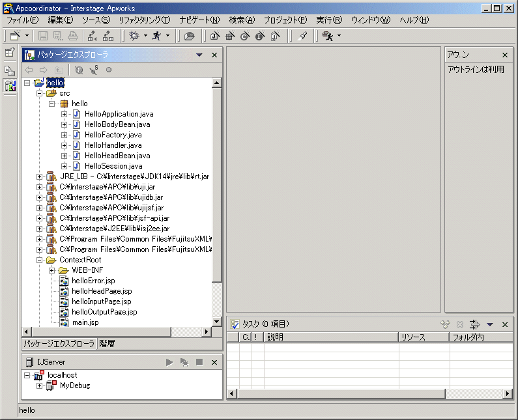Click the Package Explorer Forward arrow
This screenshot has width=518, height=420.
click(x=43, y=70)
